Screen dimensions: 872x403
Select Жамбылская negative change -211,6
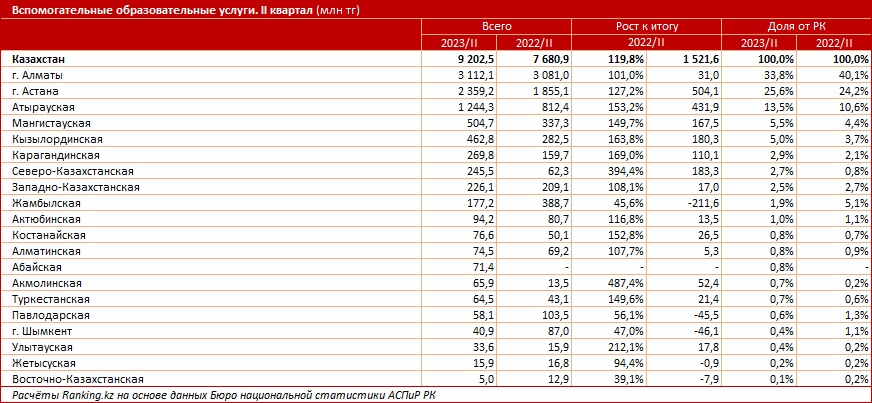point(702,203)
